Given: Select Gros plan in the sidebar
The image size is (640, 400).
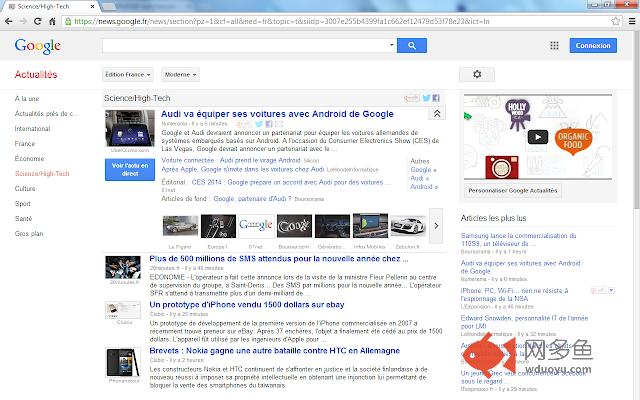Looking at the screenshot, I should tap(29, 233).
